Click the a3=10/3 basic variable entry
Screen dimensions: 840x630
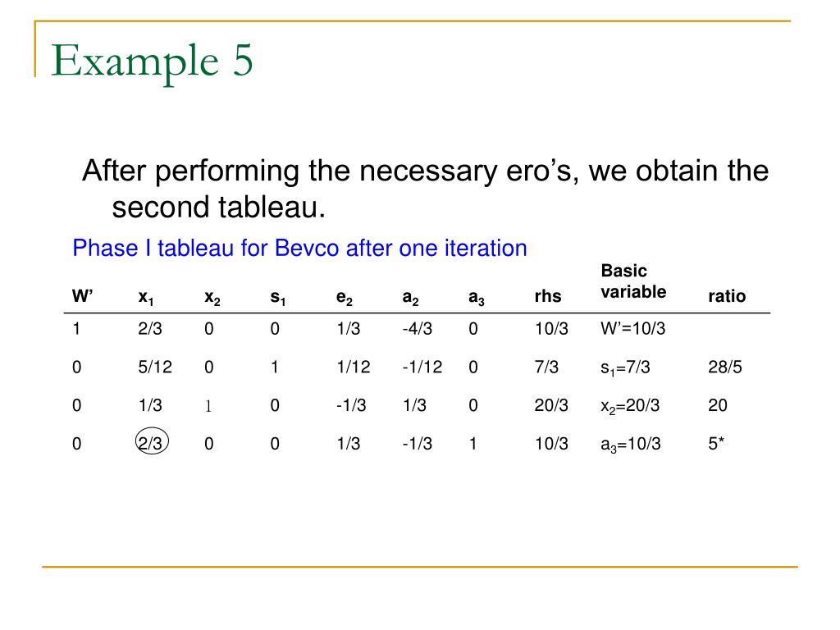(631, 444)
